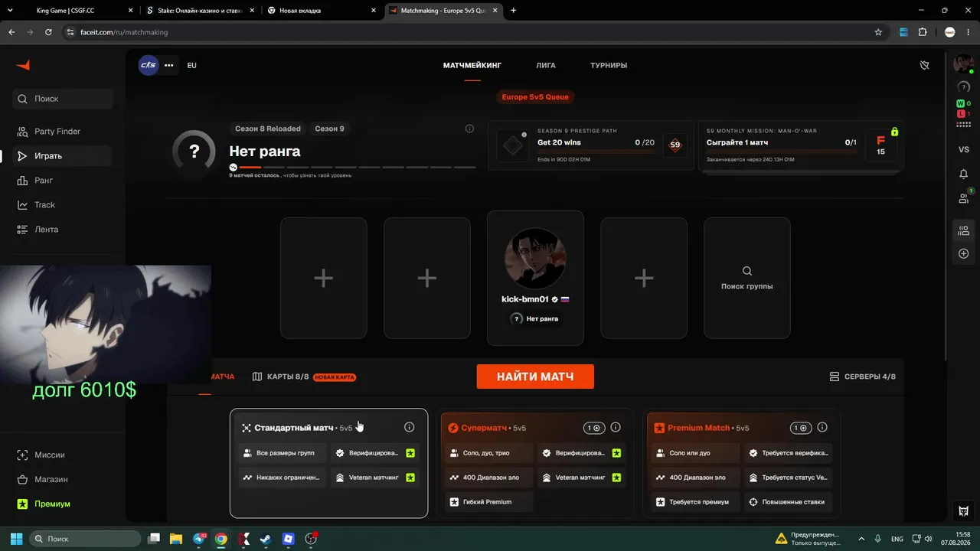Open the Chrome extensions puzzle icon
This screenshot has width=980, height=551.
(922, 32)
